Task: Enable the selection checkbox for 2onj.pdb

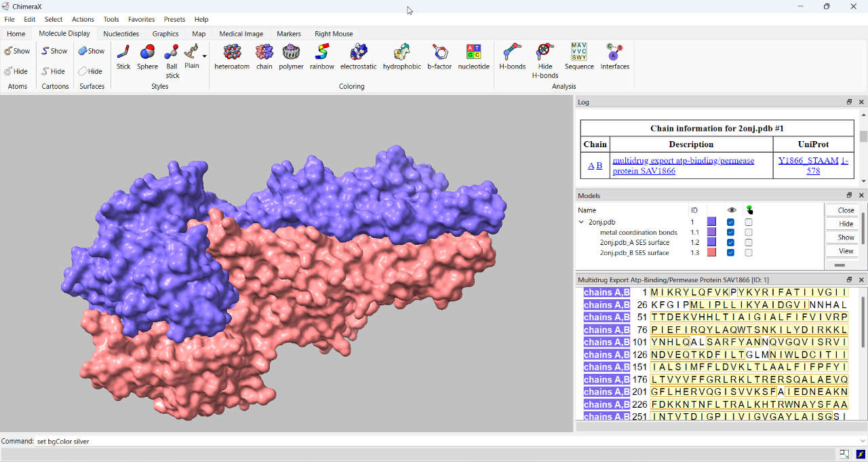Action: click(748, 221)
